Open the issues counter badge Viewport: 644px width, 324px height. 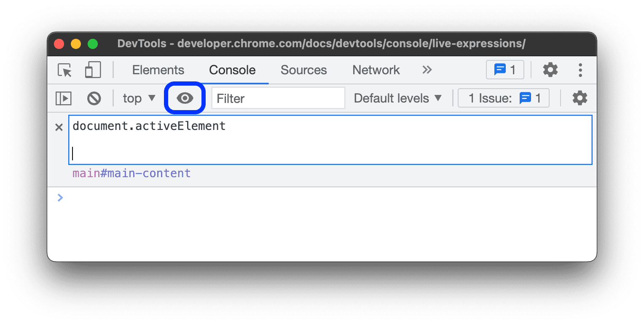(x=505, y=70)
